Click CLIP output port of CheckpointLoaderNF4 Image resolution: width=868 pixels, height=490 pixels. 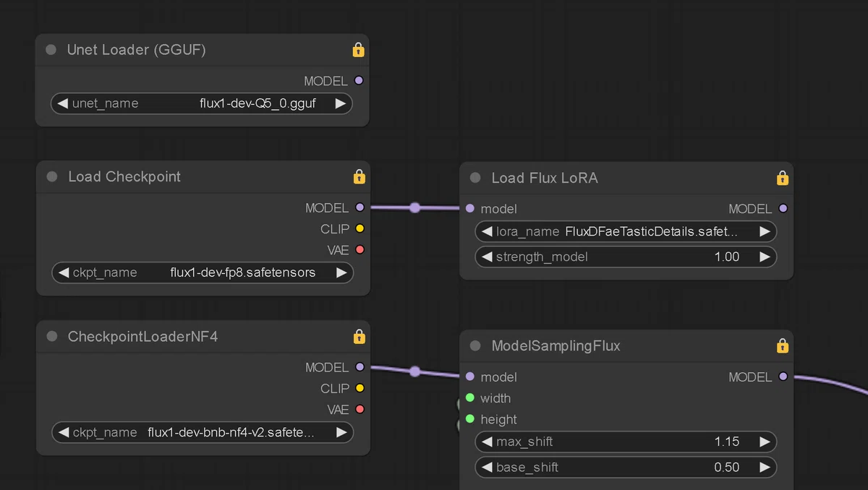[x=359, y=388]
